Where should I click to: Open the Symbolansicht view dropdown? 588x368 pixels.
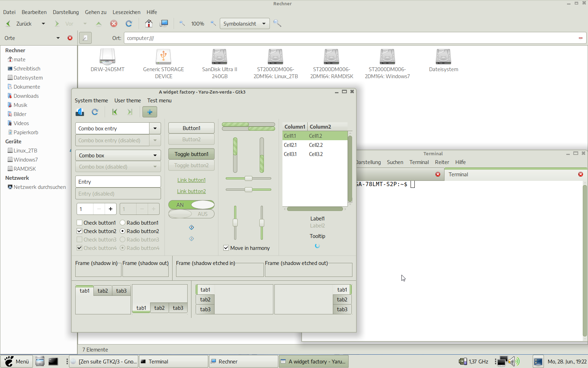[x=245, y=23]
